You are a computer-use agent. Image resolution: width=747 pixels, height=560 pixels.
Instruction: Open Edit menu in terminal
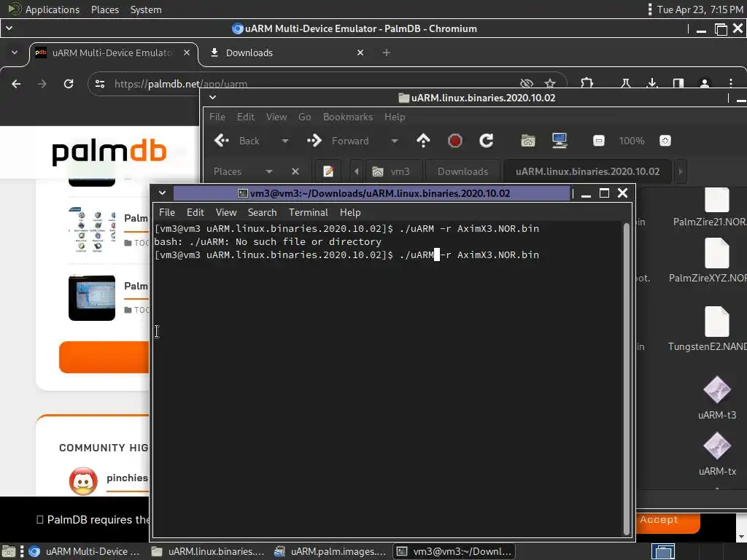click(x=196, y=212)
